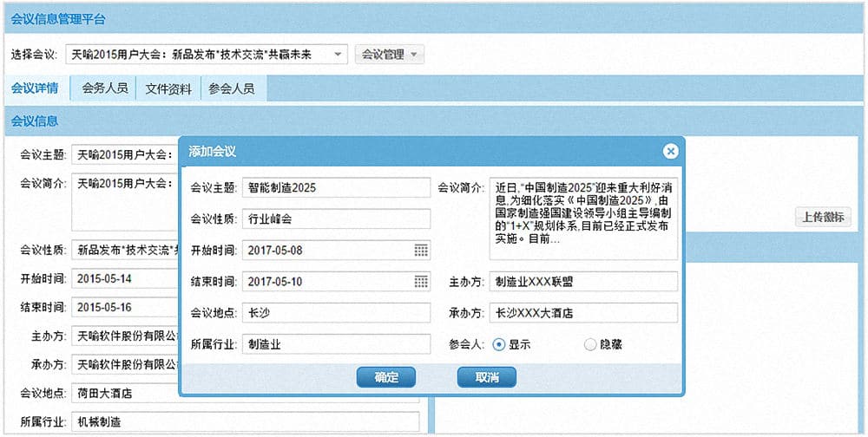Open the end time calendar picker icon

[x=421, y=282]
